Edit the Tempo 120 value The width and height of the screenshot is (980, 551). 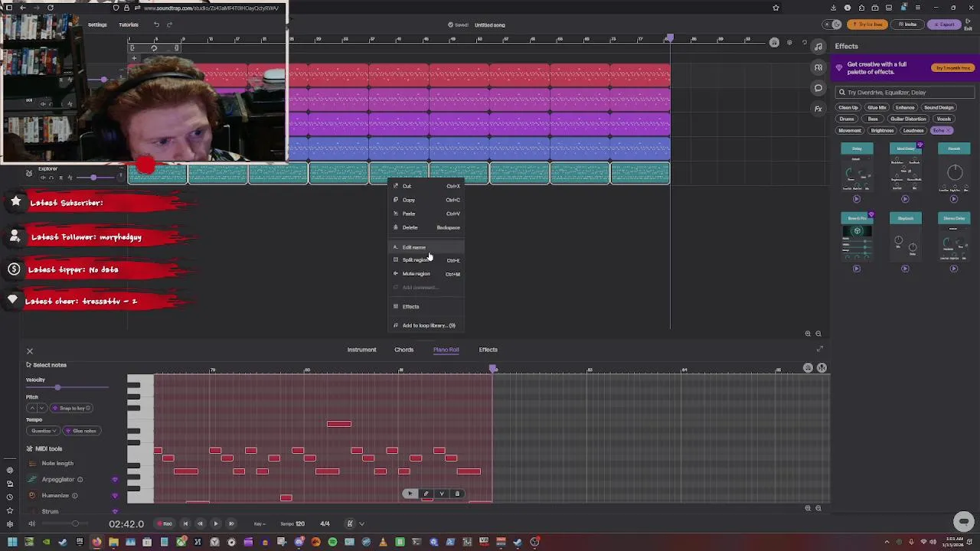[x=292, y=524]
